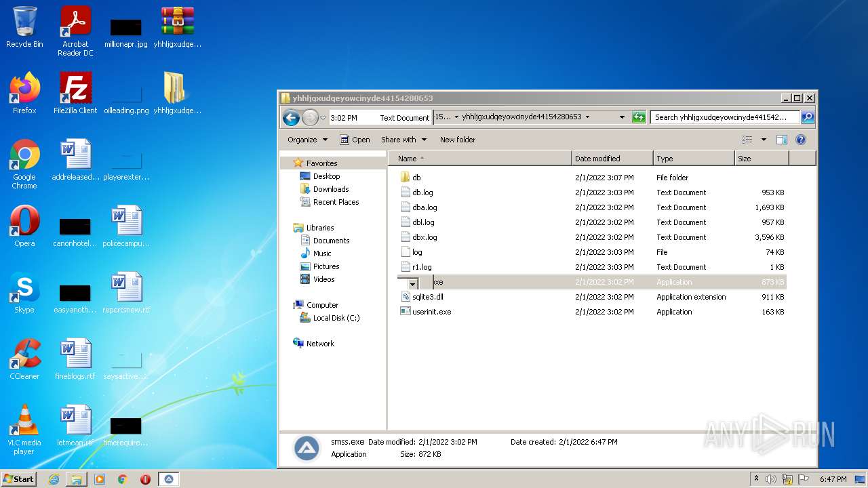868x488 pixels.
Task: Open the CCleaner desktop shortcut
Action: 24,359
